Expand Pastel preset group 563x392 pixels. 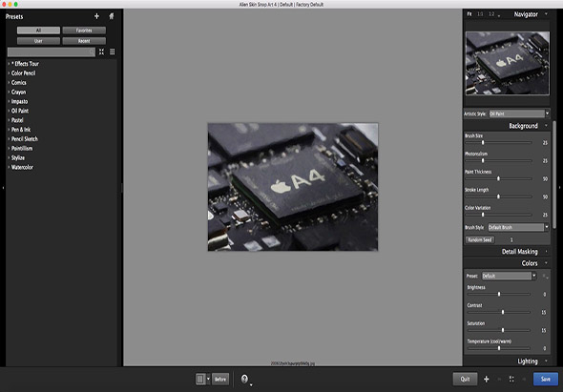9,120
